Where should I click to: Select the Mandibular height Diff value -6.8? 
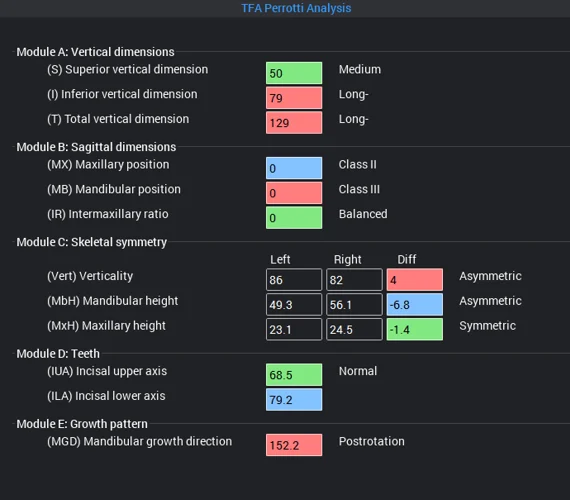click(x=414, y=304)
